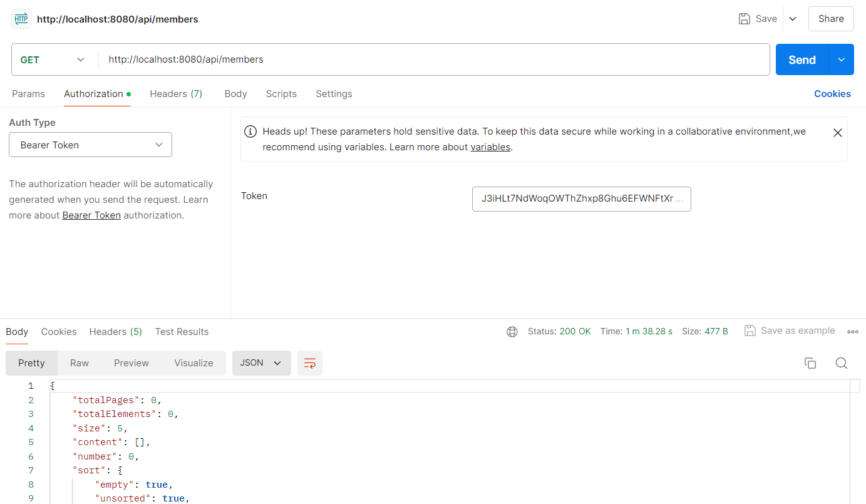Click the Save floppy disk icon
Viewport: 866px width, 504px height.
coord(745,19)
